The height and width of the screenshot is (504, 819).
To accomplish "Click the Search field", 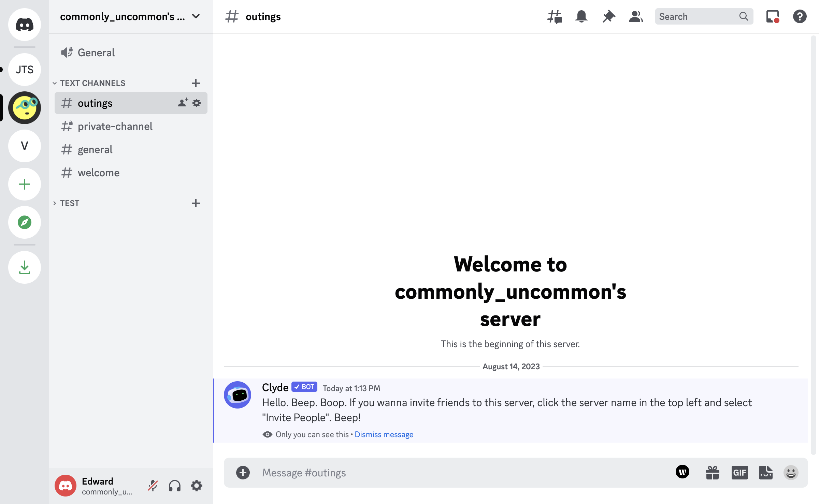I will pos(704,16).
